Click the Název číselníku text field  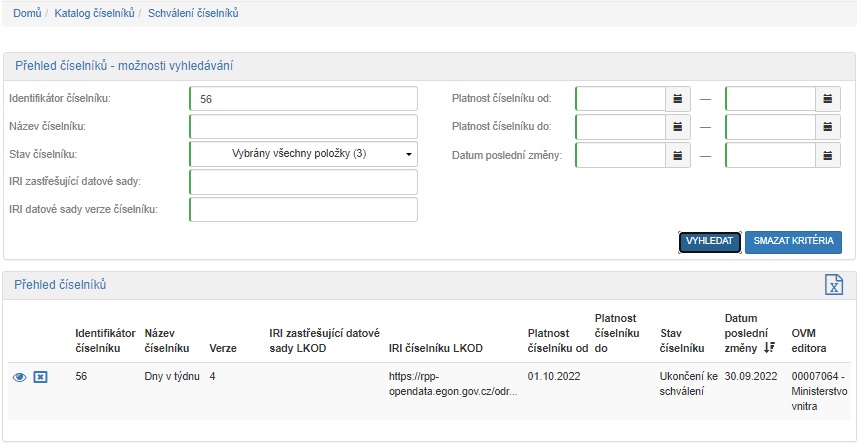303,127
